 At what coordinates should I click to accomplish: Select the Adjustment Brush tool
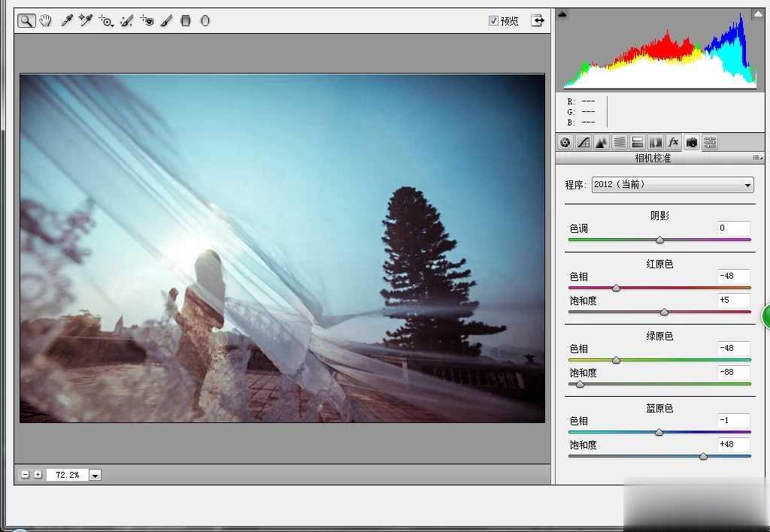pos(166,21)
